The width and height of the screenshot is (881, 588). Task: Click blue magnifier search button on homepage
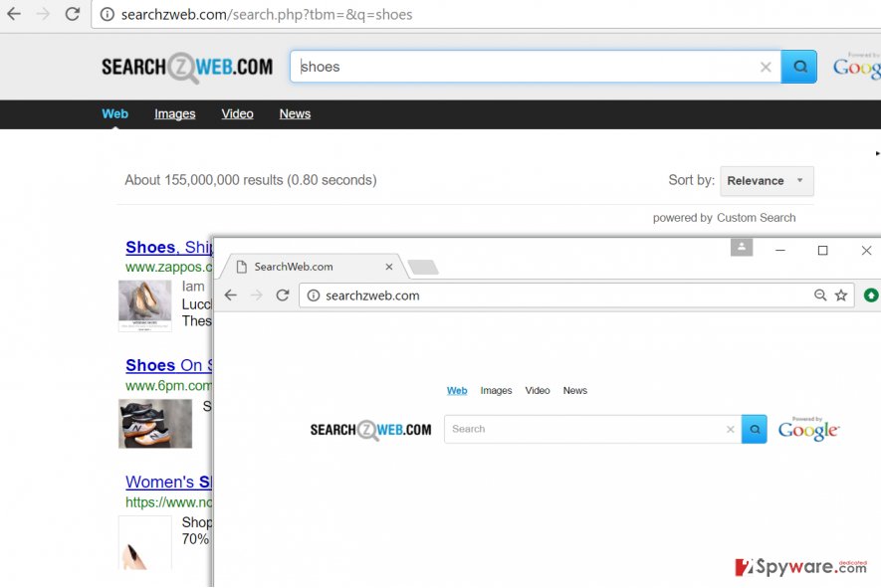point(754,429)
